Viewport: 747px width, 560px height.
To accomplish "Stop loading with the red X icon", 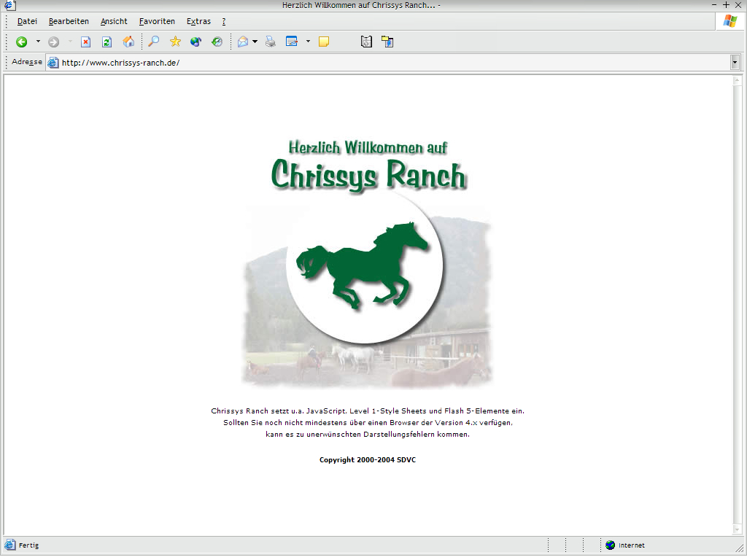I will coord(85,42).
